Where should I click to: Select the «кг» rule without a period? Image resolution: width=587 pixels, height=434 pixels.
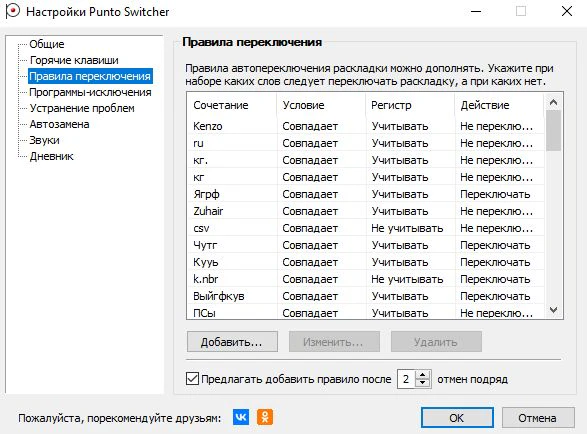click(x=365, y=177)
